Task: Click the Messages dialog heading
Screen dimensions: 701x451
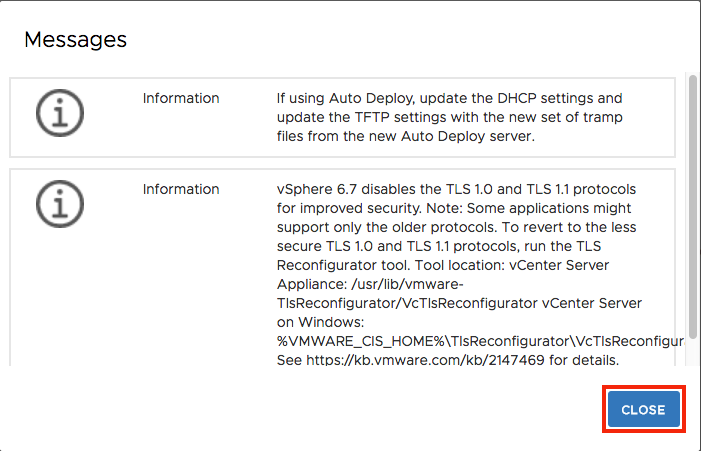Action: pyautogui.click(x=76, y=40)
